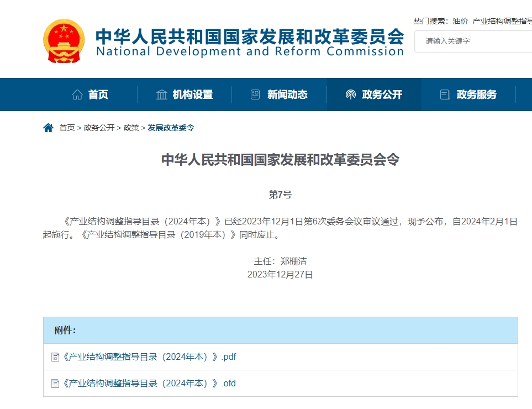The image size is (532, 409).
Task: Select the 油价 hot search keyword
Action: pos(460,21)
